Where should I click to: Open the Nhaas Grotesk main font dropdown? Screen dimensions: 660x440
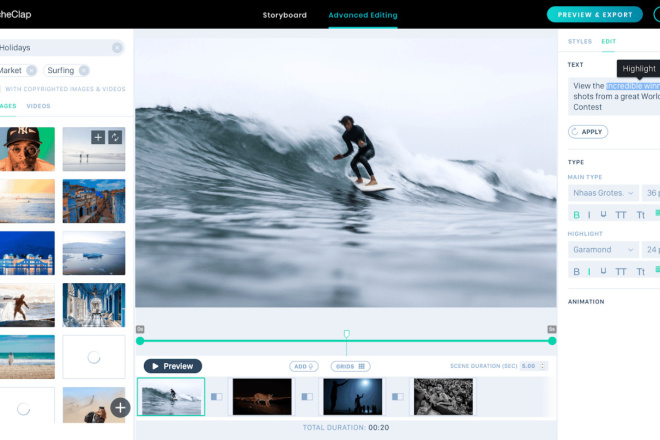[603, 193]
